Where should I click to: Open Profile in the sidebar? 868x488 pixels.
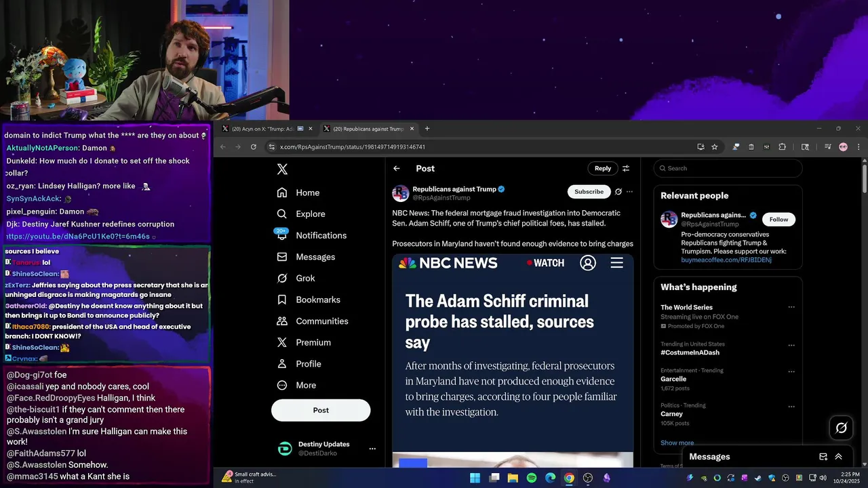pos(299,364)
